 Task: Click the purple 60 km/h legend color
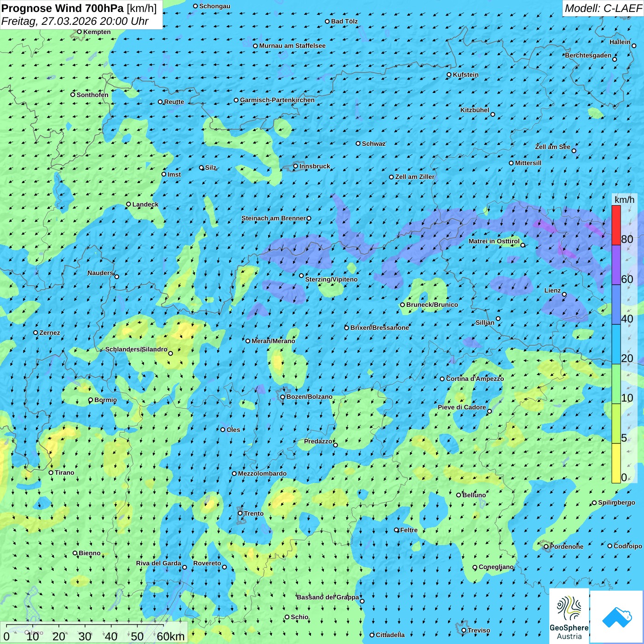click(x=616, y=265)
